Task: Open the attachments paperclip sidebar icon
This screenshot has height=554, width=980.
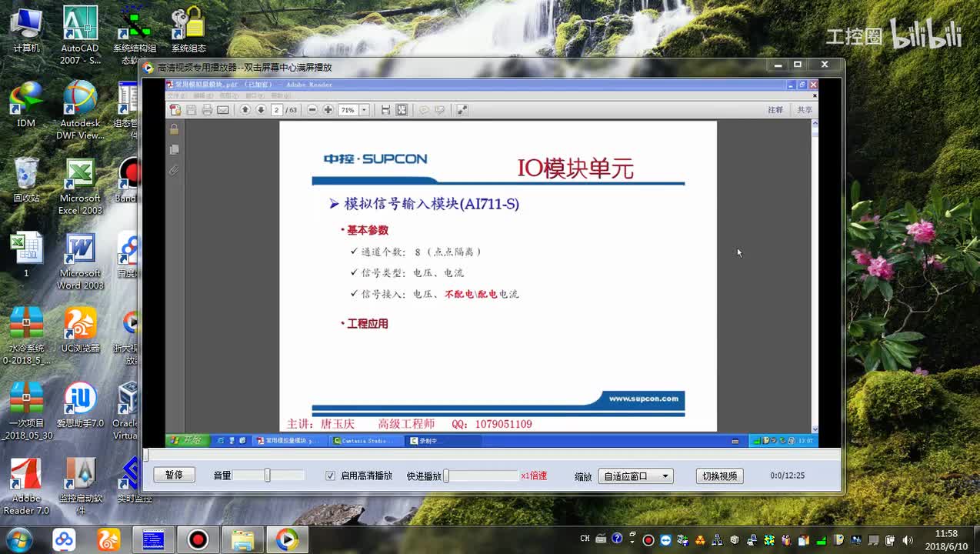Action: tap(174, 170)
